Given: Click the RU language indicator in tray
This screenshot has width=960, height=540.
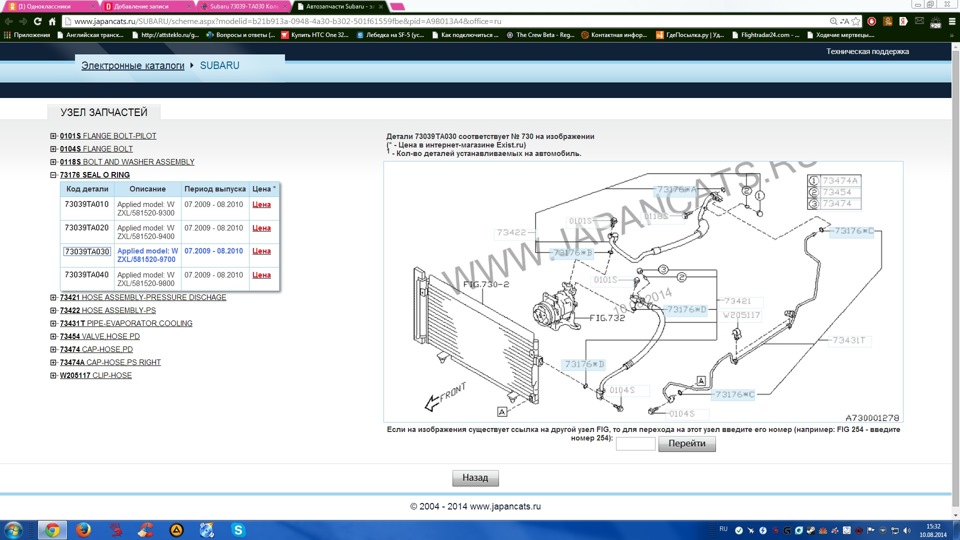Looking at the screenshot, I should (723, 529).
